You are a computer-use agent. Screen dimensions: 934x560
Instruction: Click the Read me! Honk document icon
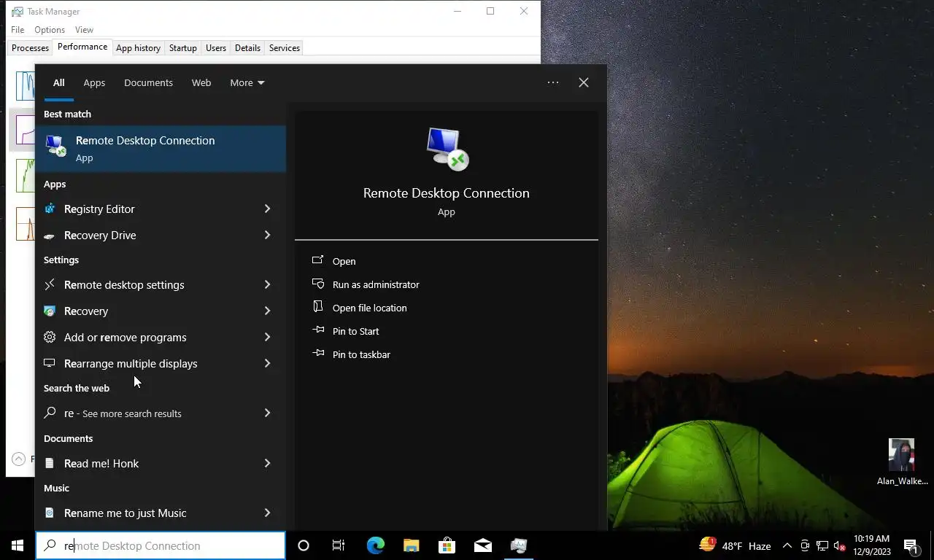pyautogui.click(x=50, y=463)
